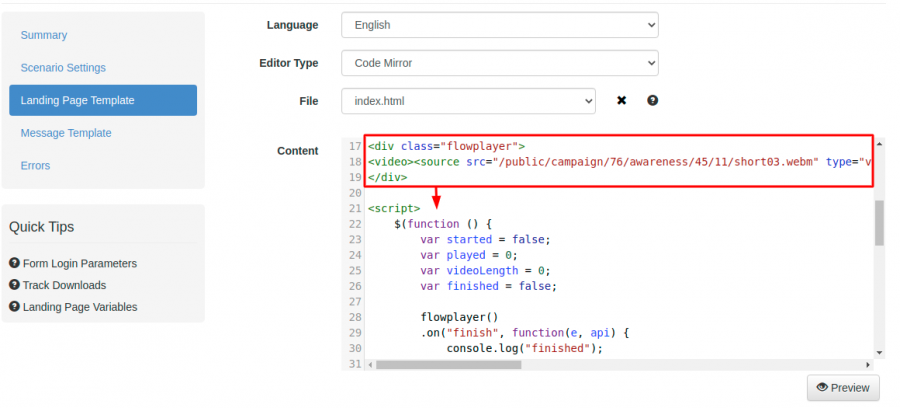This screenshot has height=408, width=900.
Task: Switch to Message Template section
Action: tap(66, 133)
